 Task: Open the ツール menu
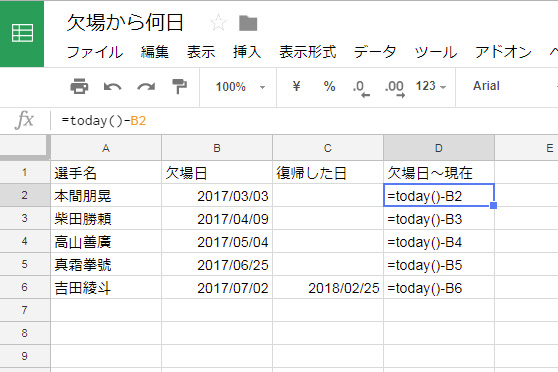pyautogui.click(x=436, y=52)
